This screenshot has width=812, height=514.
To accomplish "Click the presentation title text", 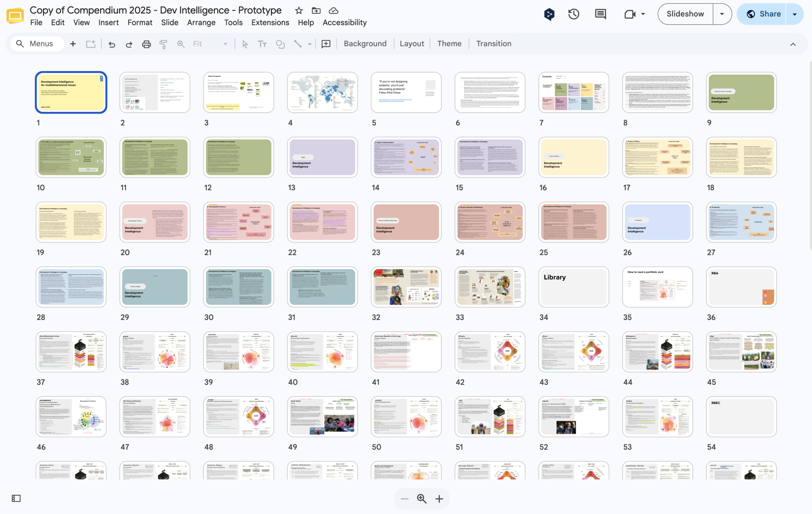I will (x=155, y=10).
